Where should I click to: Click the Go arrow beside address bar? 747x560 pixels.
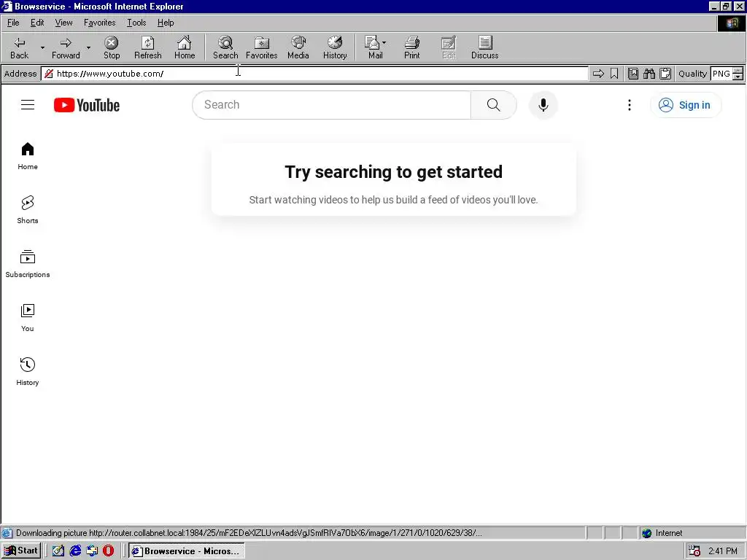[598, 74]
